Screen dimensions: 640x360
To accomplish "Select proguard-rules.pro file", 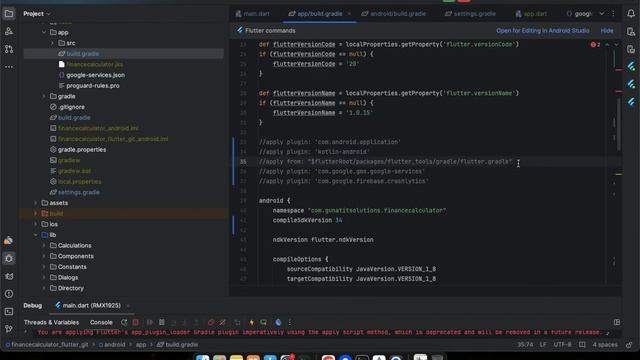I will pos(93,86).
